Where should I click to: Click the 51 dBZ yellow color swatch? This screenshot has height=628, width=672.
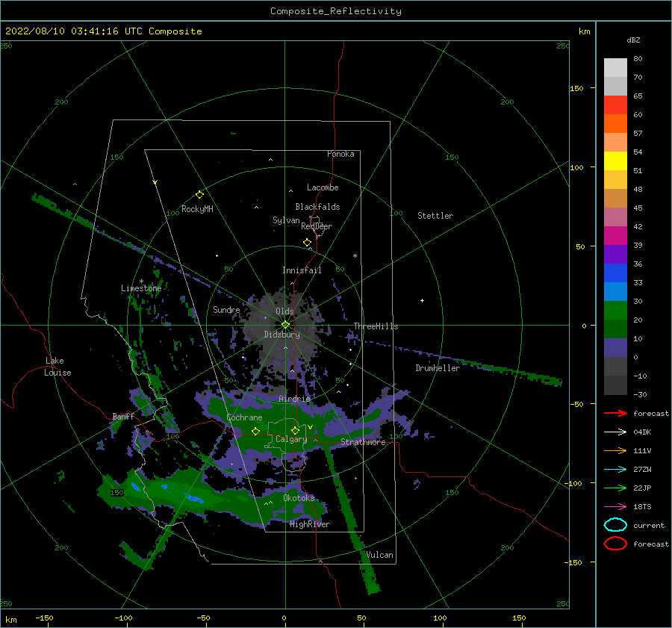point(615,161)
